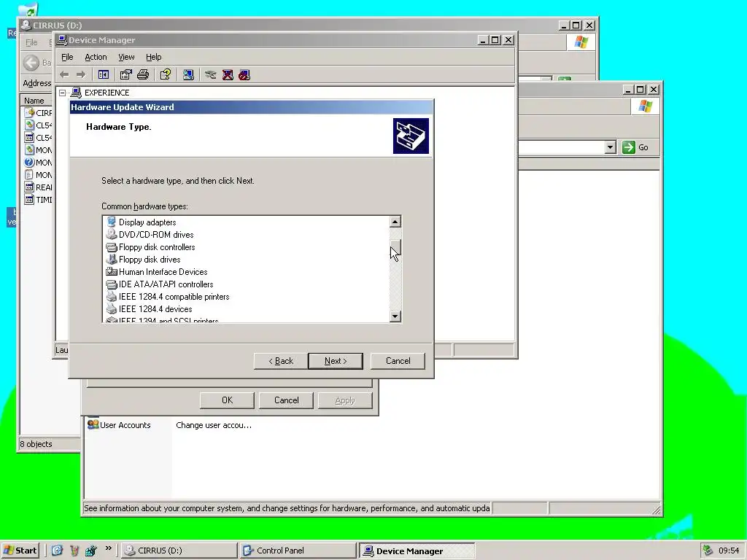Open the Action menu
This screenshot has width=747, height=560.
[x=96, y=57]
